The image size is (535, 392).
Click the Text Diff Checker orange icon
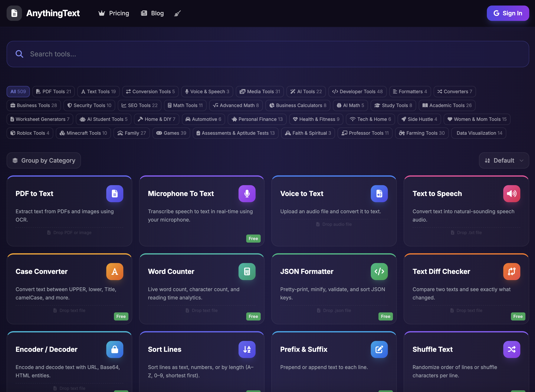point(511,272)
